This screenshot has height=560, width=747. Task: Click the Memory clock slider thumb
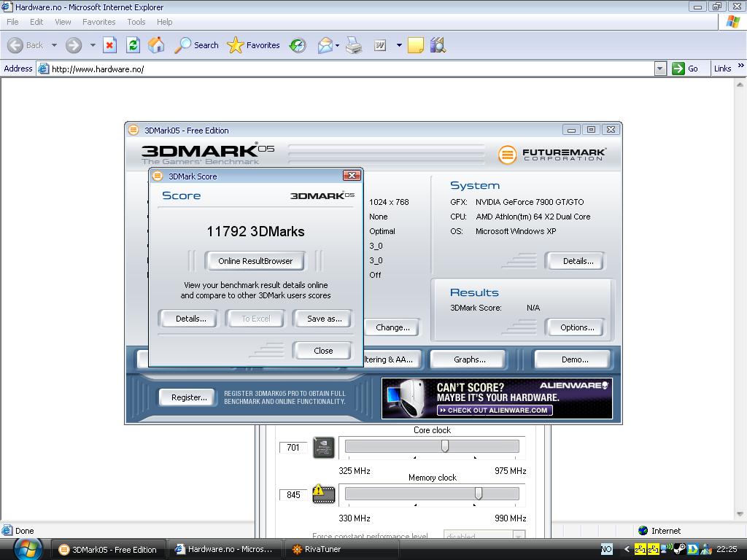click(x=479, y=494)
